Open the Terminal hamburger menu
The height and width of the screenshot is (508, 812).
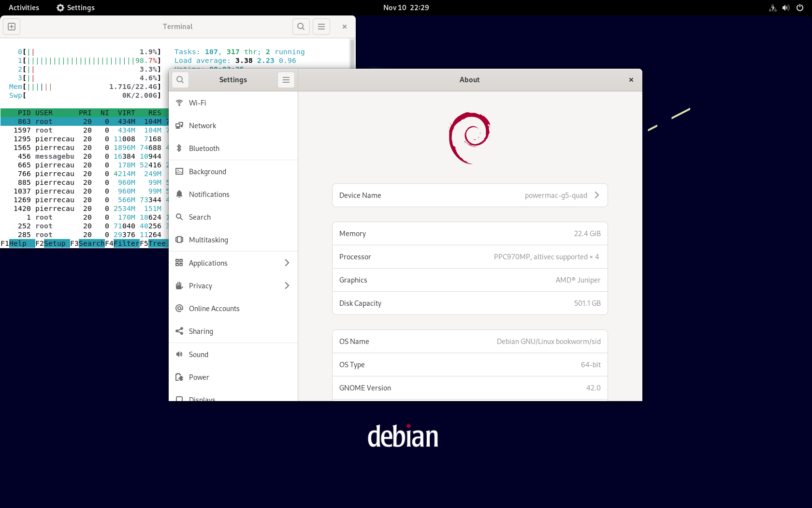click(x=321, y=27)
